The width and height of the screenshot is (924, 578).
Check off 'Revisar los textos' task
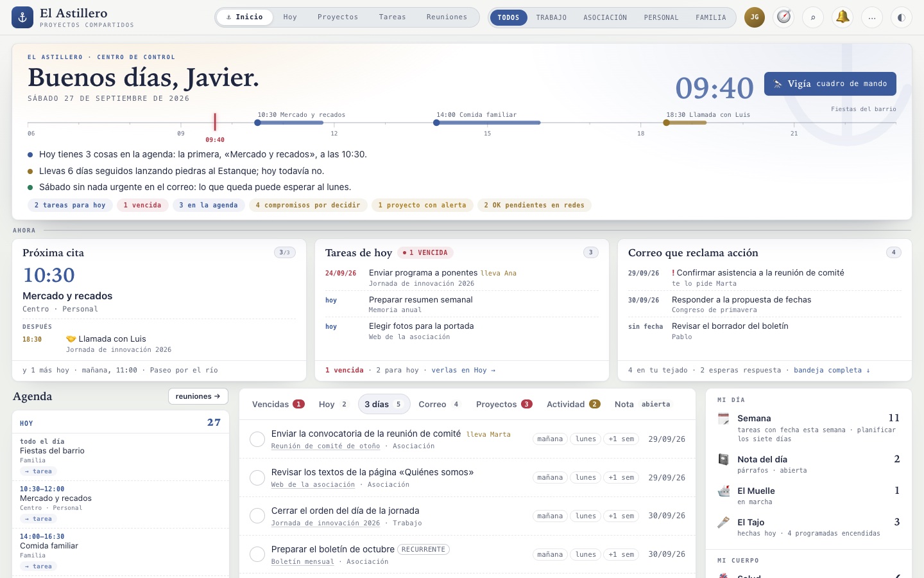pyautogui.click(x=257, y=478)
